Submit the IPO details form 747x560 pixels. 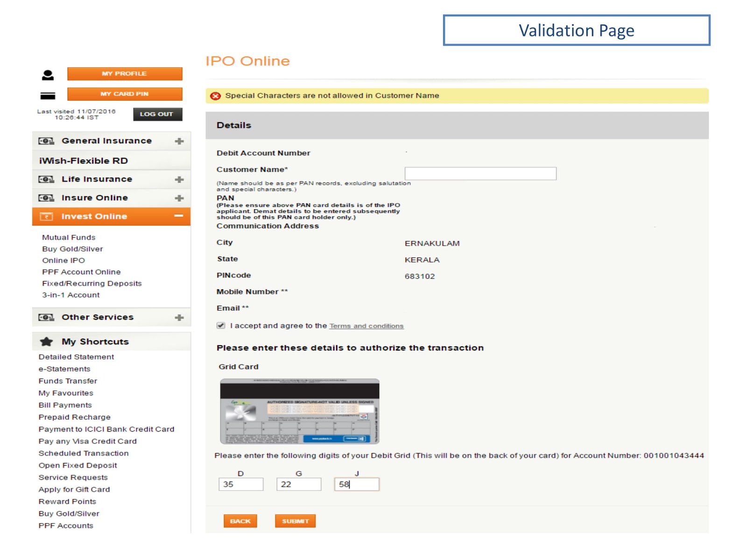(x=295, y=521)
